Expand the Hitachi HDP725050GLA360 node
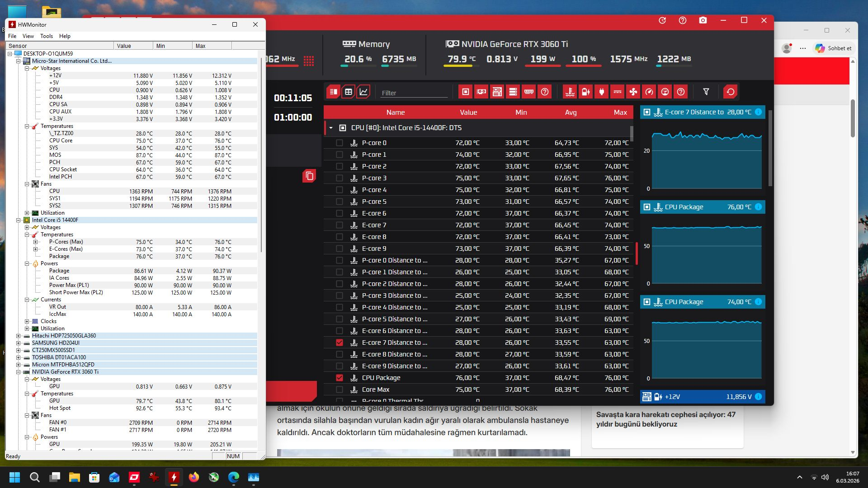This screenshot has width=868, height=488. coord(19,336)
